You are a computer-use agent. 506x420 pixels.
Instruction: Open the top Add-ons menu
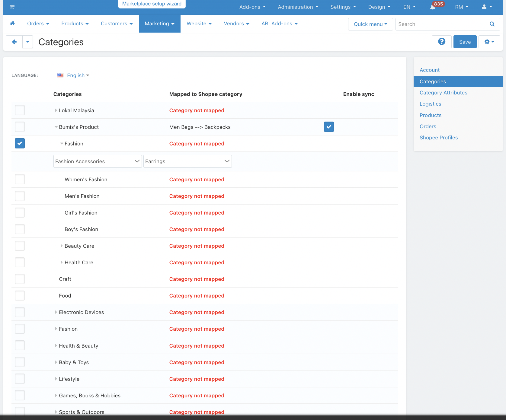pyautogui.click(x=252, y=7)
